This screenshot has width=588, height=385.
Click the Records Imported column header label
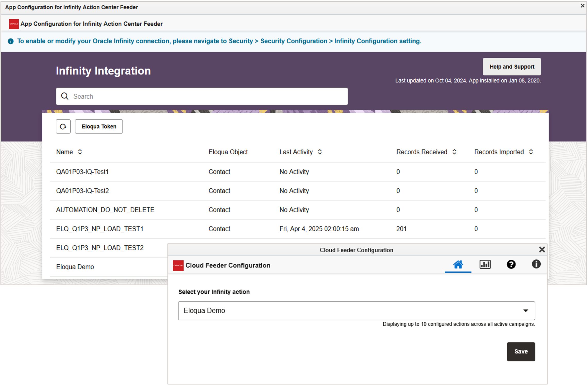(x=499, y=152)
